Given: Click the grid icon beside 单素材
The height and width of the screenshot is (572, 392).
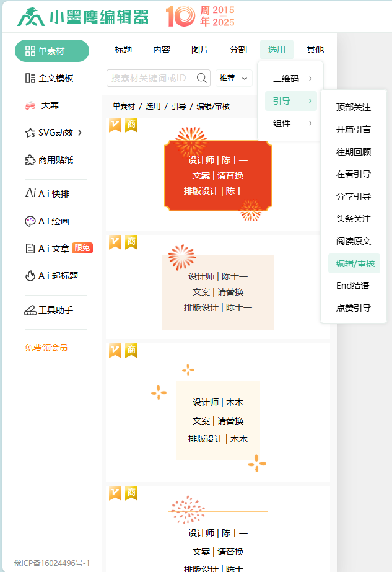Looking at the screenshot, I should pyautogui.click(x=30, y=51).
